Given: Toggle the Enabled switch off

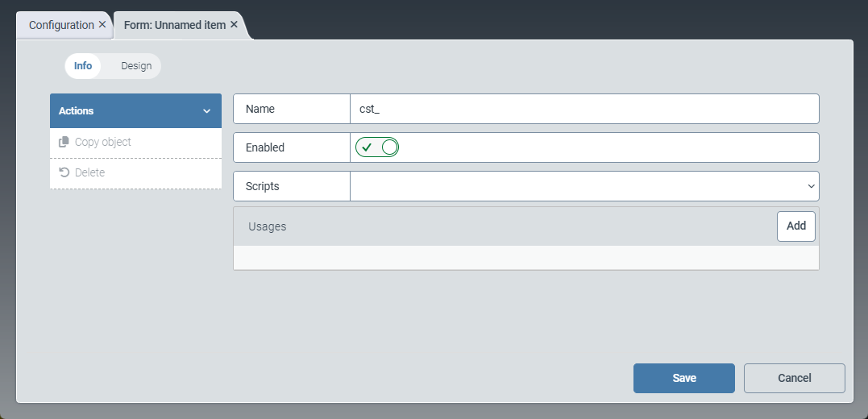Looking at the screenshot, I should point(377,147).
